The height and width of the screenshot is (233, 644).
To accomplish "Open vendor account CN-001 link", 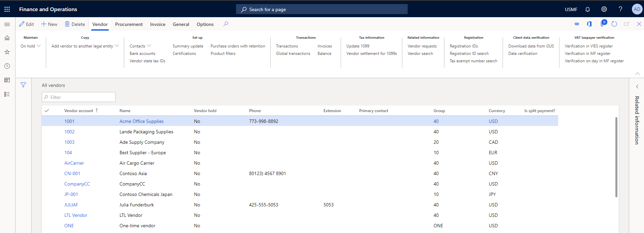I will [72, 173].
